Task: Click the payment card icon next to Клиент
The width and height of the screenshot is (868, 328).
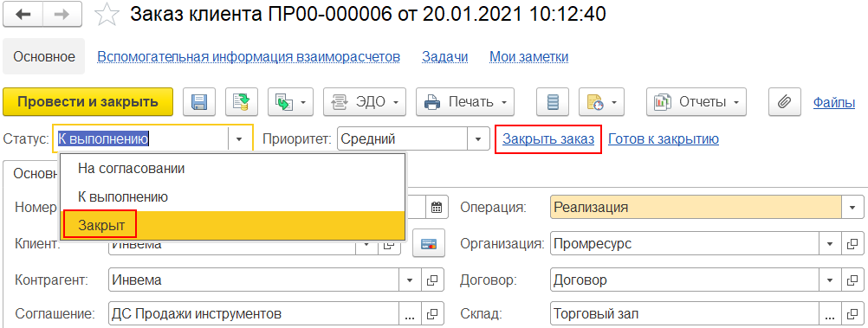Action: pos(429,244)
